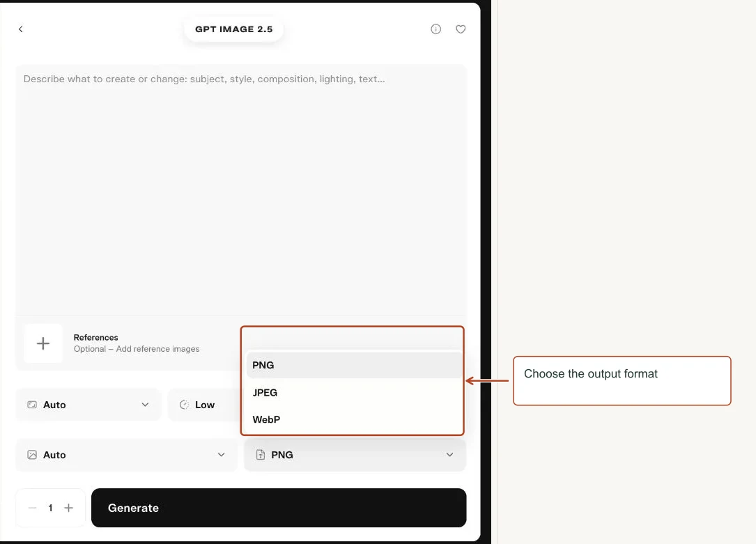
Task: Increase image count with the plus button
Action: coord(68,508)
